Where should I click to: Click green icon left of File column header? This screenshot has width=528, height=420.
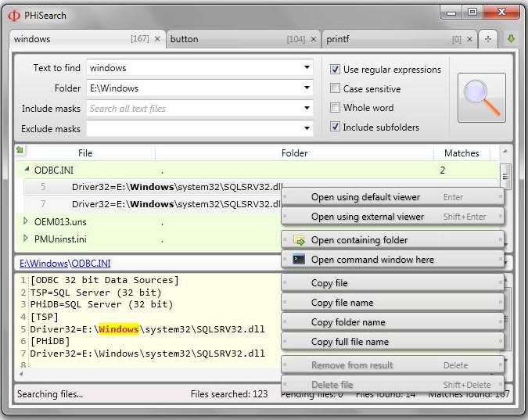(x=20, y=149)
